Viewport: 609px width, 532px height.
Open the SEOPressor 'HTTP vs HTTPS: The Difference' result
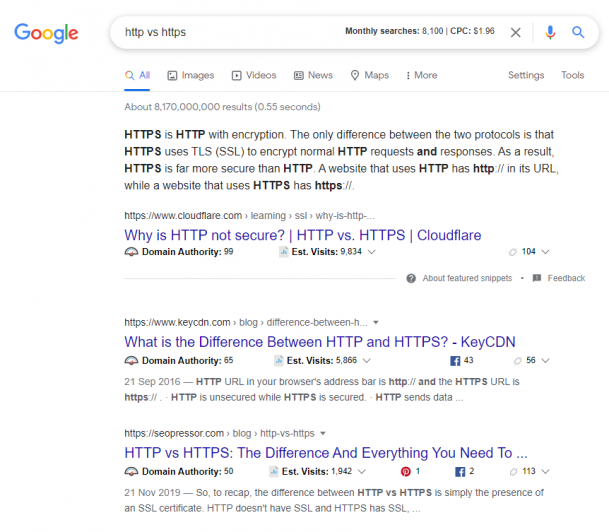click(x=326, y=453)
